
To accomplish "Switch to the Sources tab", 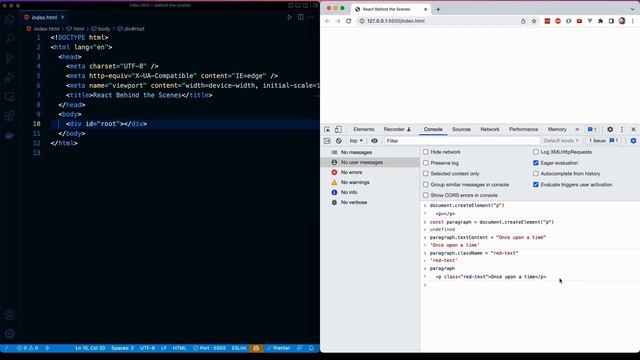I will (461, 129).
